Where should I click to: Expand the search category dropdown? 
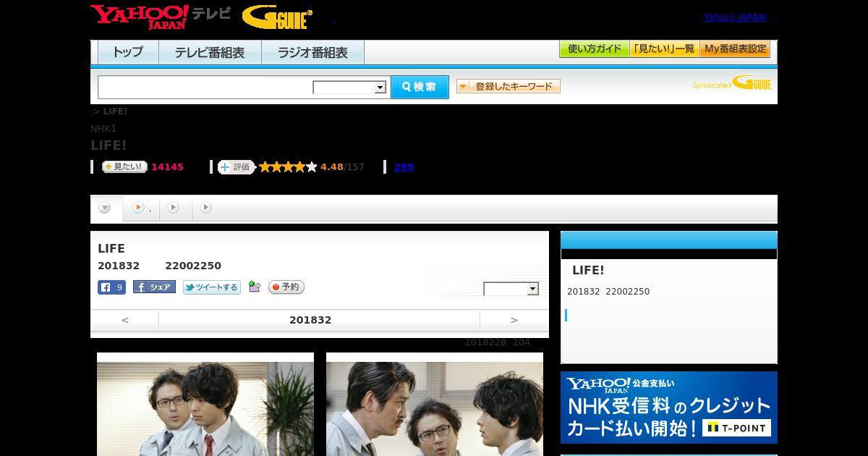349,87
